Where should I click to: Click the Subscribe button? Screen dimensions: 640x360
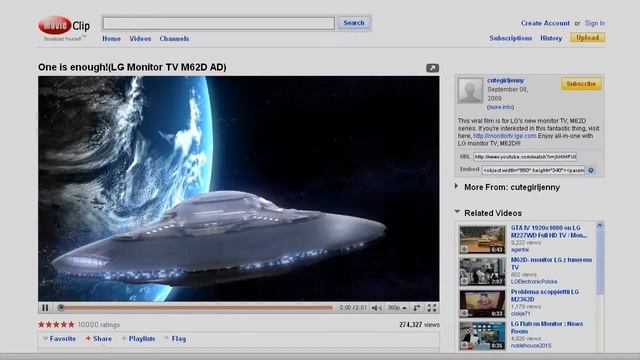click(x=581, y=84)
